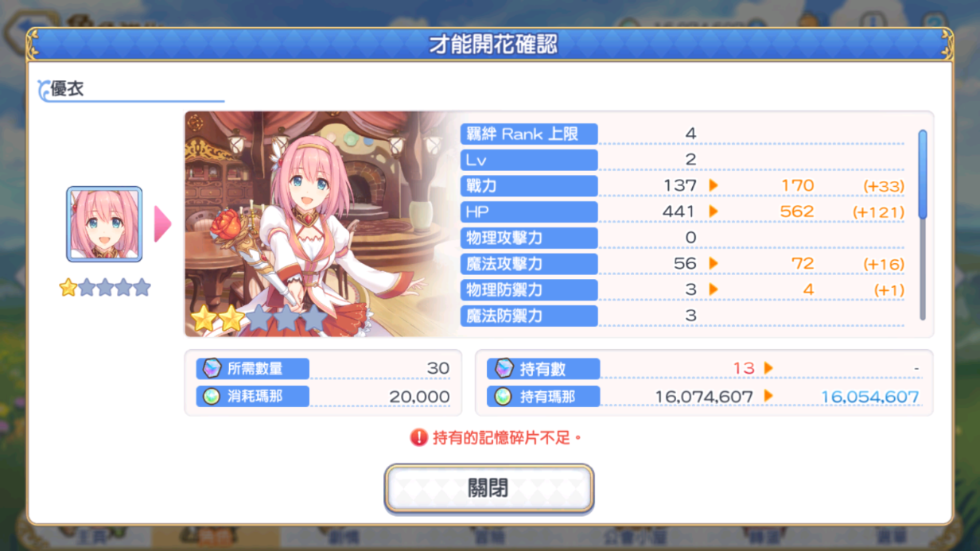The height and width of the screenshot is (551, 980).
Task: Click the 才能開花確認 dialog title bar
Action: click(490, 45)
